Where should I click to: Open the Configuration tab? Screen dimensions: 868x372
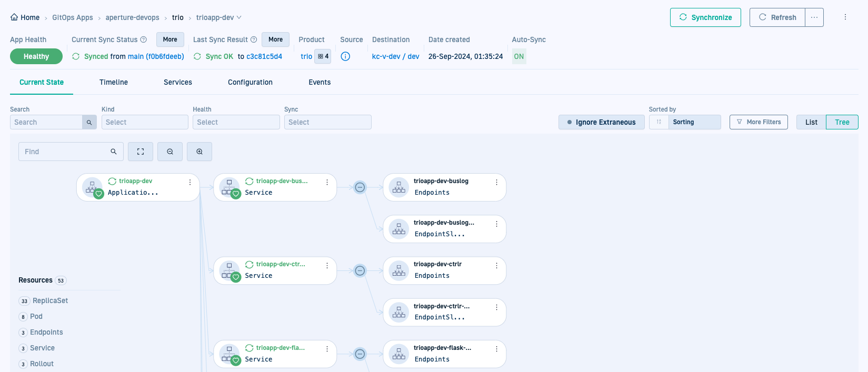click(x=250, y=82)
